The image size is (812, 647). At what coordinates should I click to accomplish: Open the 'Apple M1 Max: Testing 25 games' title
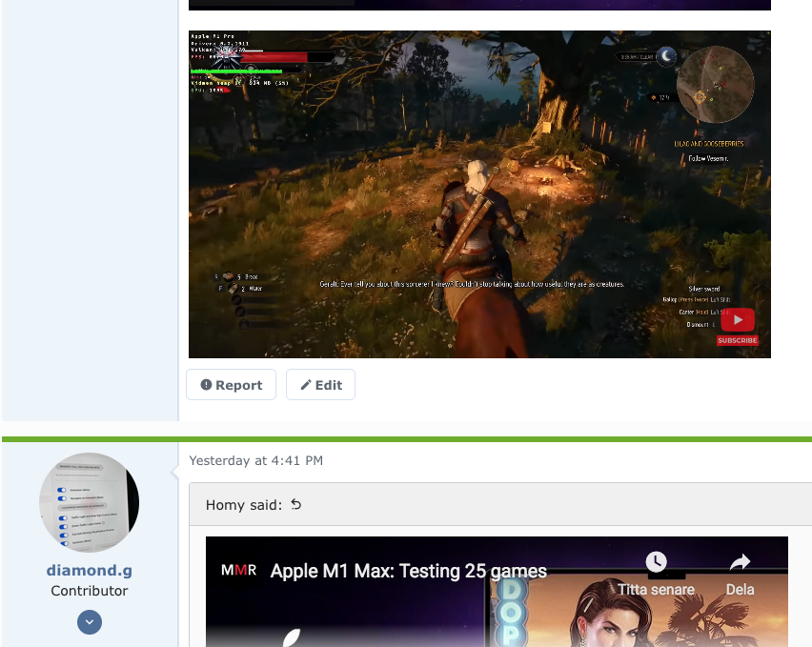409,571
